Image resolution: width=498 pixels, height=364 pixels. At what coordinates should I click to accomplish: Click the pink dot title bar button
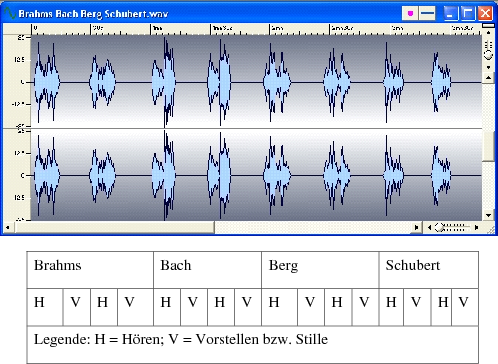(x=410, y=13)
